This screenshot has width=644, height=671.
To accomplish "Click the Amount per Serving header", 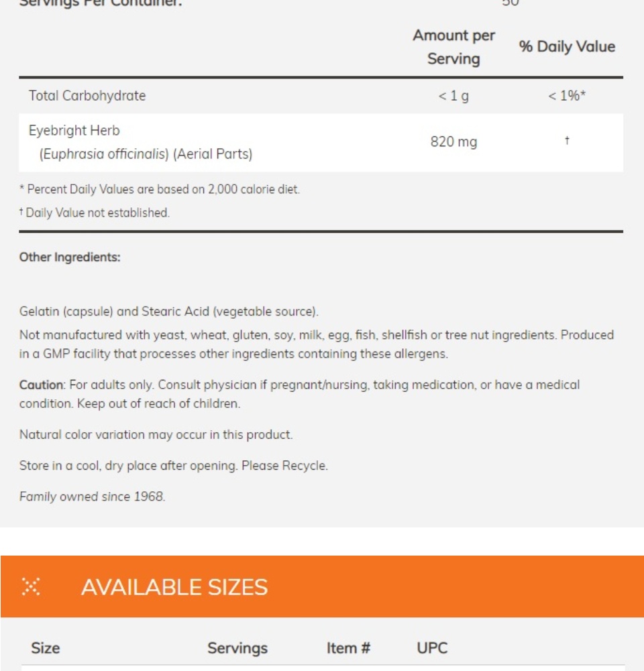I will [x=453, y=47].
